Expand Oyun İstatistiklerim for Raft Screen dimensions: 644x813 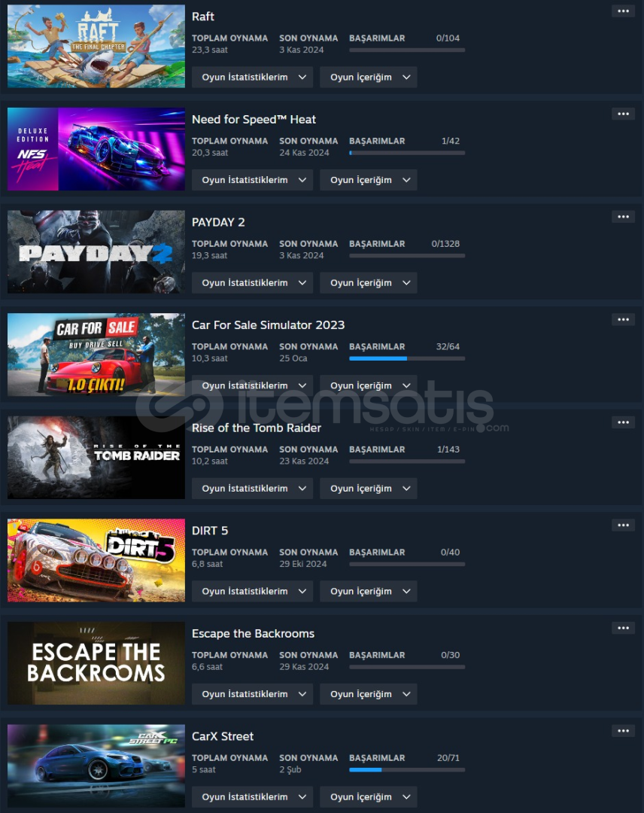[252, 78]
